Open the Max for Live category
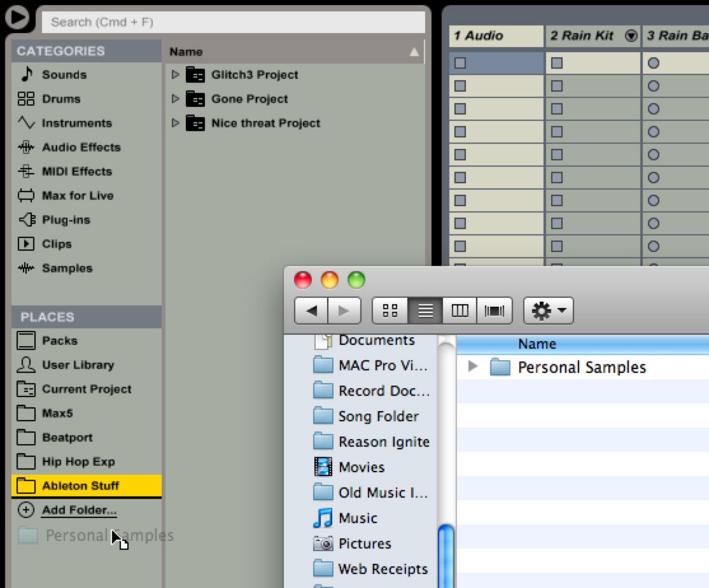709x588 pixels. click(87, 196)
